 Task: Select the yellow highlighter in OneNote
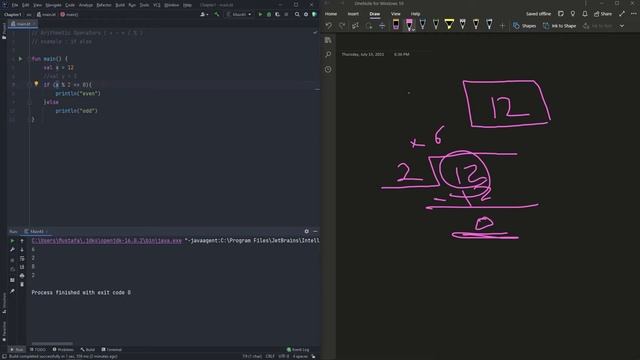click(x=449, y=25)
